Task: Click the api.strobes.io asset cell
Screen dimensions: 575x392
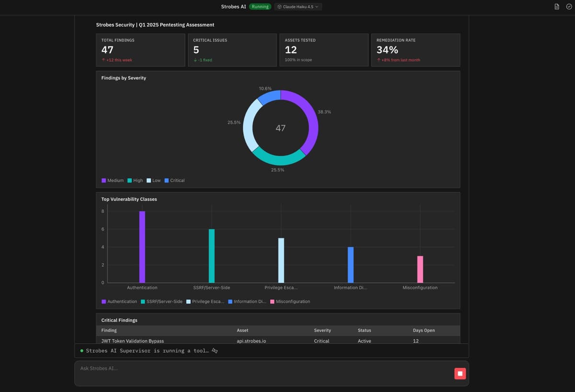Action: pyautogui.click(x=251, y=341)
